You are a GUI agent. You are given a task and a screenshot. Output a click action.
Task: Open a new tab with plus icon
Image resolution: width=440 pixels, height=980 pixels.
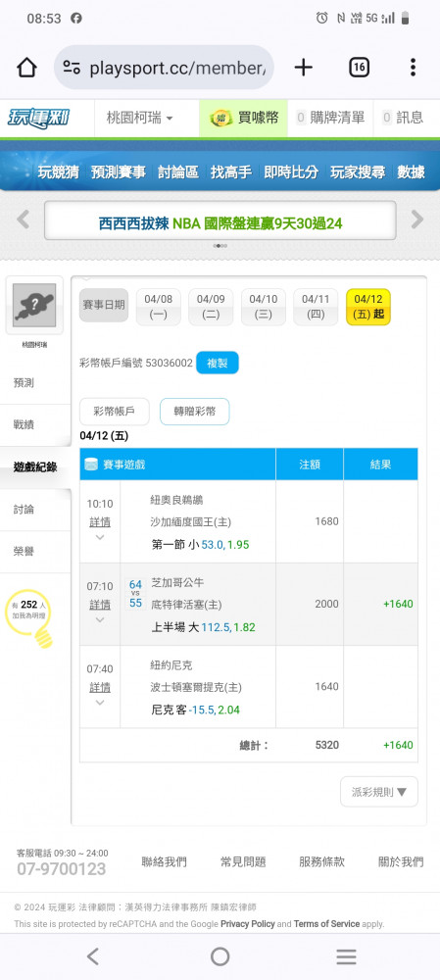click(x=303, y=68)
